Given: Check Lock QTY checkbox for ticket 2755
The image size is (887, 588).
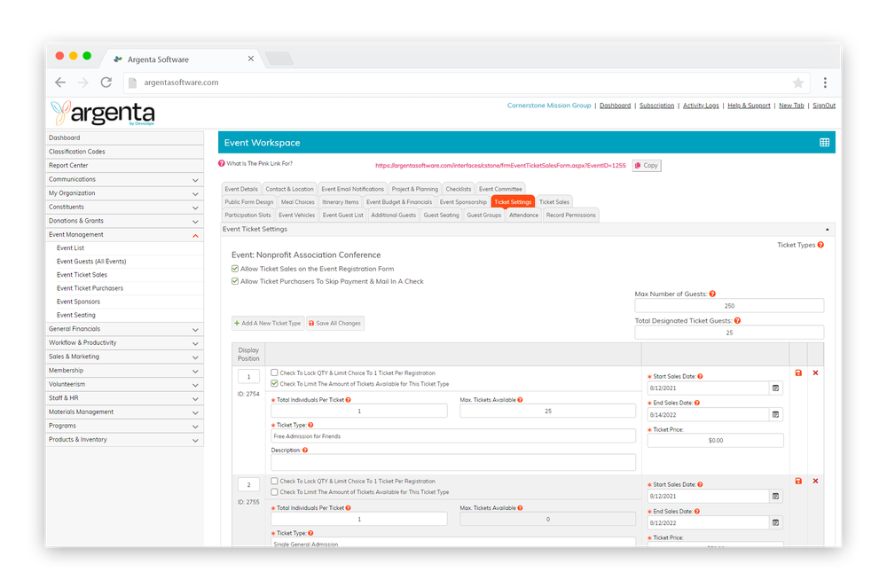Looking at the screenshot, I should [x=274, y=482].
